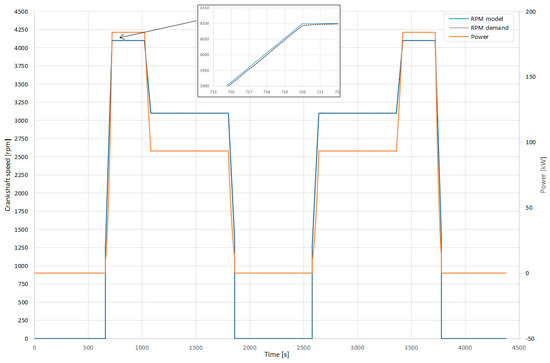The height and width of the screenshot is (363, 550).
Task: Select the 4500 label on the Time axis
Action: 519,348
